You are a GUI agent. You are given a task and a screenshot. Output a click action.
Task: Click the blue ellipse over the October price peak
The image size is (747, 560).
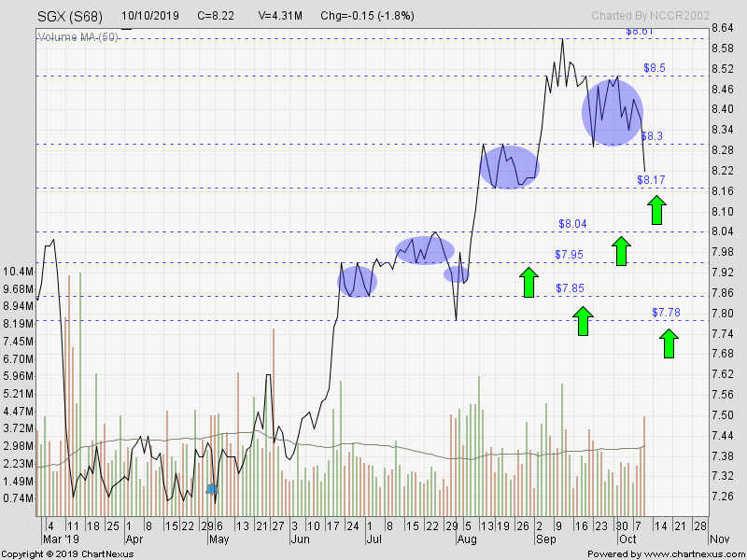click(613, 110)
